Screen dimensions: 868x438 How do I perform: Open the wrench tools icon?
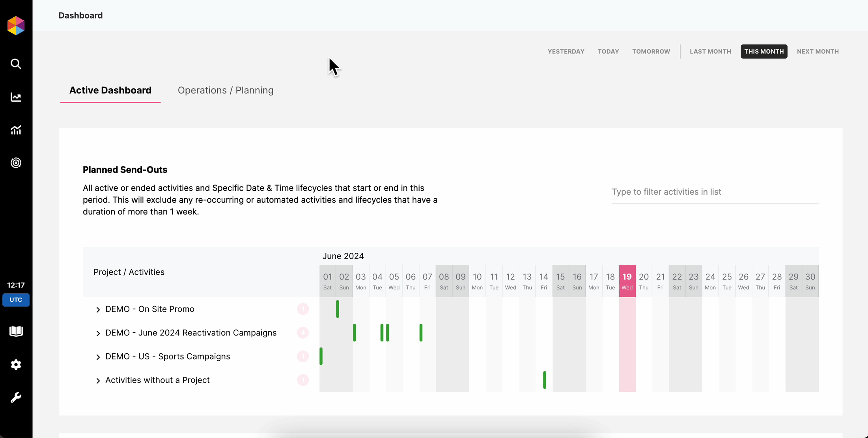[x=16, y=397]
